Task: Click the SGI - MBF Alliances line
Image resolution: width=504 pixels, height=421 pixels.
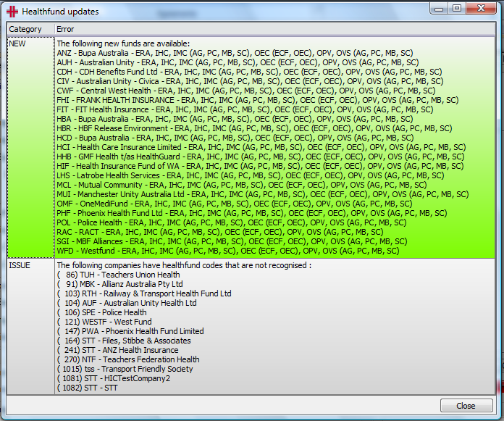Action: point(232,241)
